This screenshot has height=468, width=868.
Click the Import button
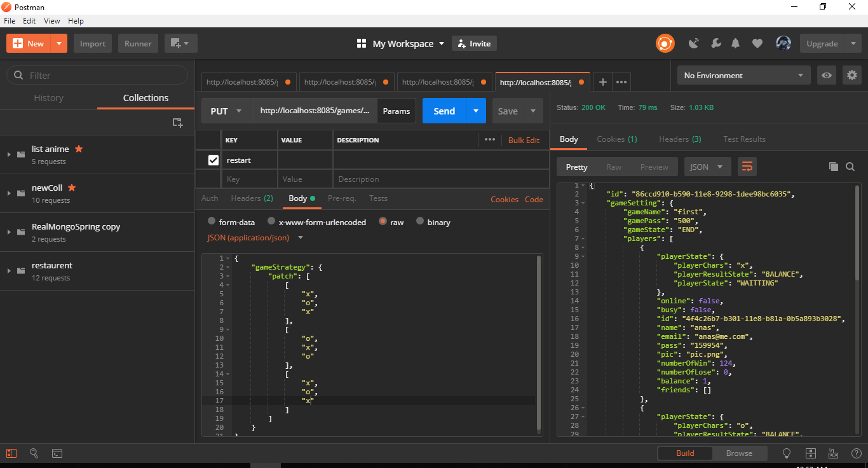(93, 43)
